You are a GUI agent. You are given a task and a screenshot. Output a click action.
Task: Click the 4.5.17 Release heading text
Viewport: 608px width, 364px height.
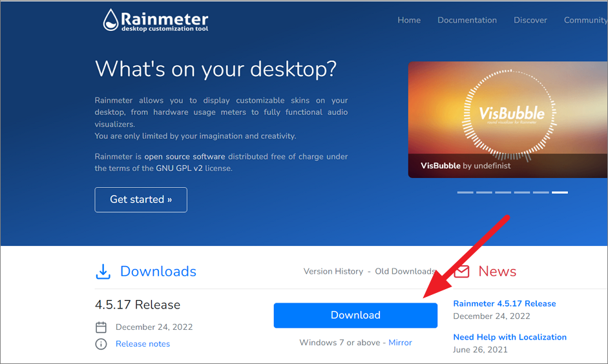[138, 305]
